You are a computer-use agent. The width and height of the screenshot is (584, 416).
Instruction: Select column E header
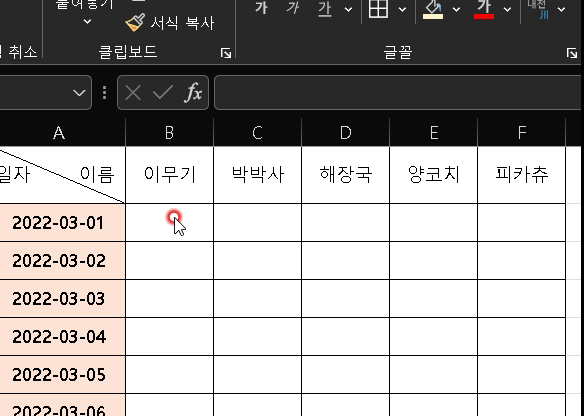click(434, 133)
